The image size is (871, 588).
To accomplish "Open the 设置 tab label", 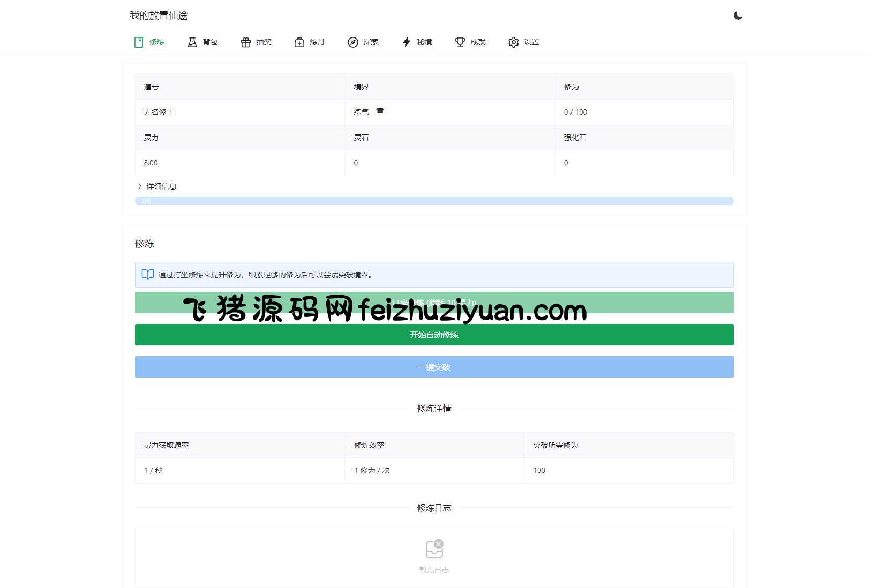I will 532,42.
